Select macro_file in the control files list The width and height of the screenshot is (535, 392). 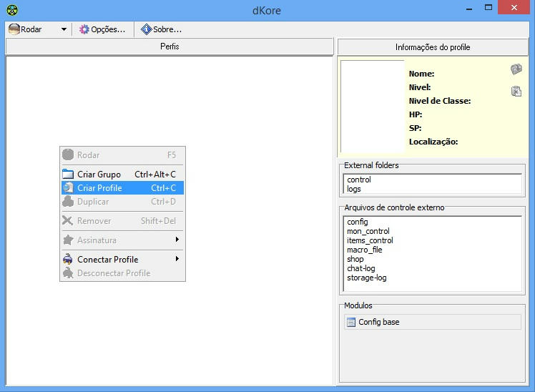364,250
